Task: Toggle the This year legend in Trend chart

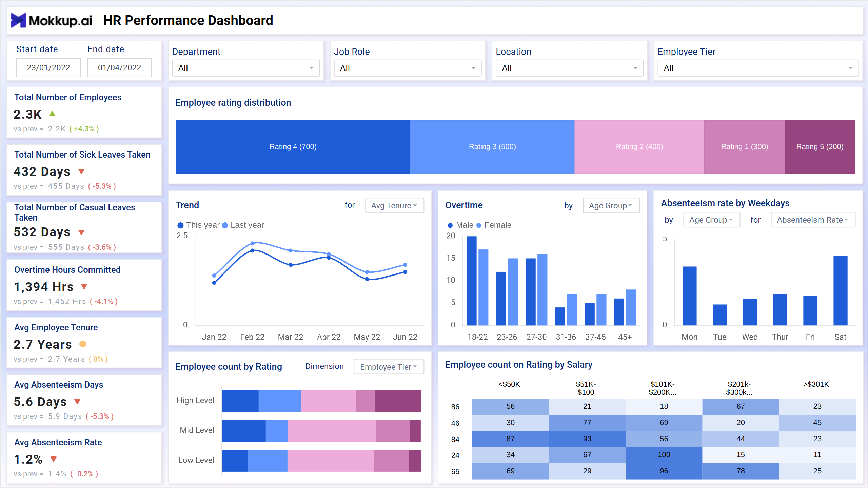Action: click(x=199, y=225)
